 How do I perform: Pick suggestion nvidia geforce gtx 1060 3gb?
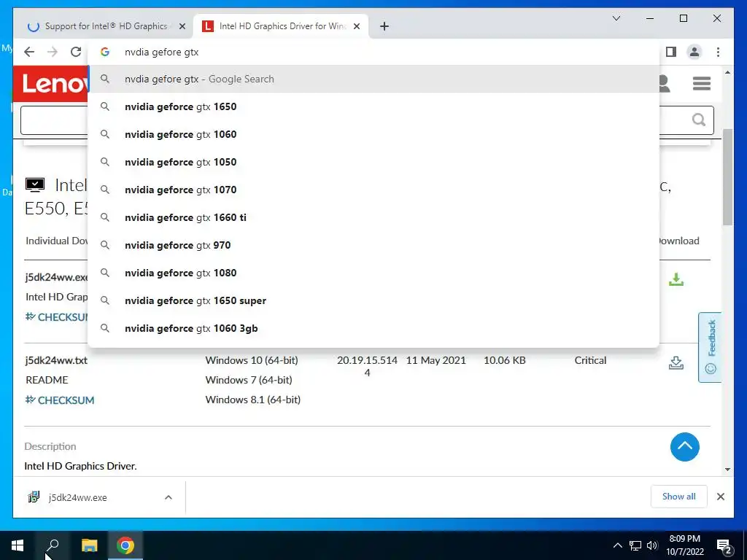point(373,328)
